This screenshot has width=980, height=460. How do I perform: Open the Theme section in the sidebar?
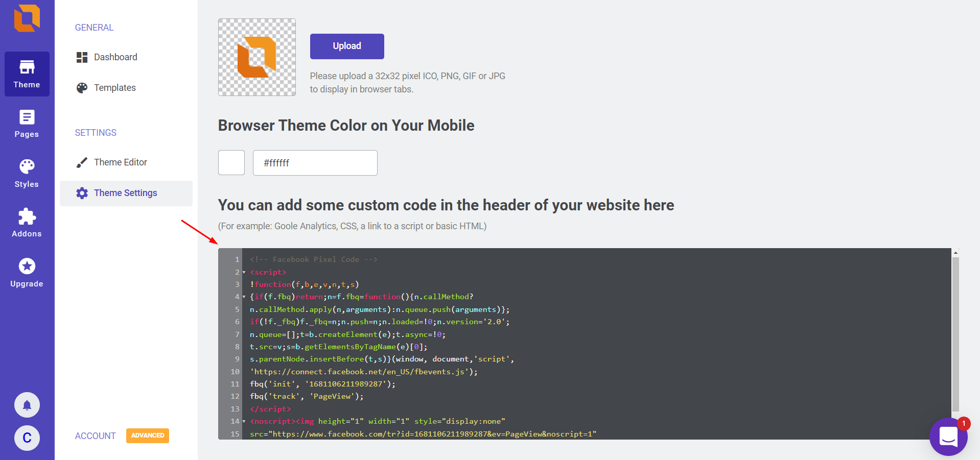coord(27,74)
